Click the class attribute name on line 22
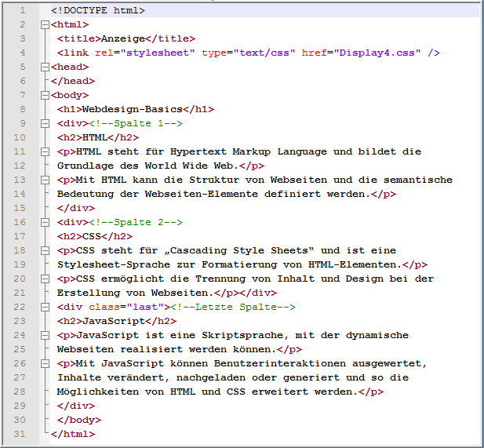This screenshot has height=448, width=484. pos(104,307)
